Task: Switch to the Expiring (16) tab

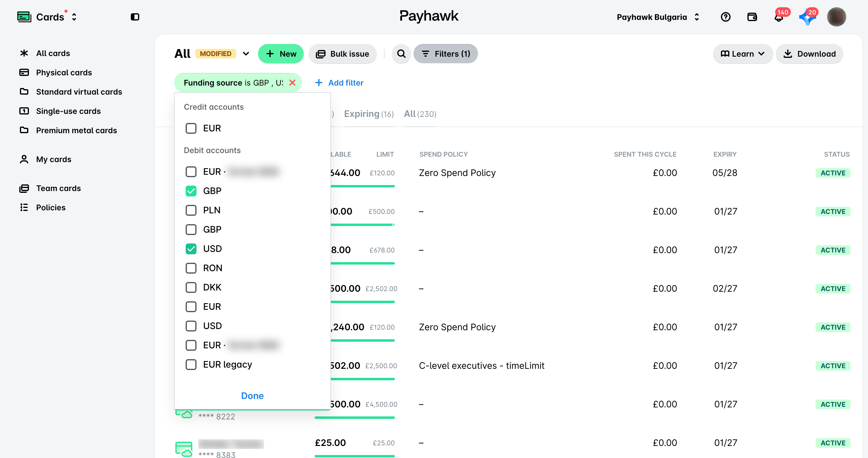Action: (369, 114)
